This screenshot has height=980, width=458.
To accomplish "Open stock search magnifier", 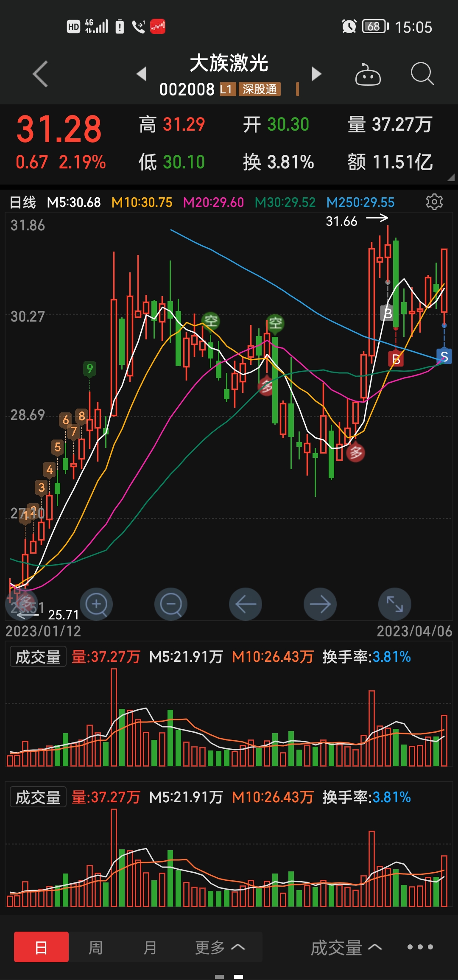I will coord(422,74).
